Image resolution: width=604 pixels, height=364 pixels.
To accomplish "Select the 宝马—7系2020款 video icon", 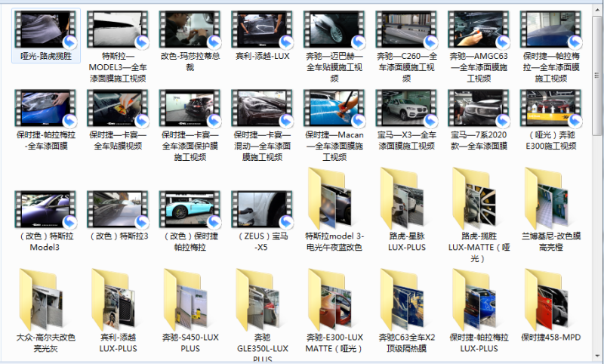I will [x=479, y=109].
